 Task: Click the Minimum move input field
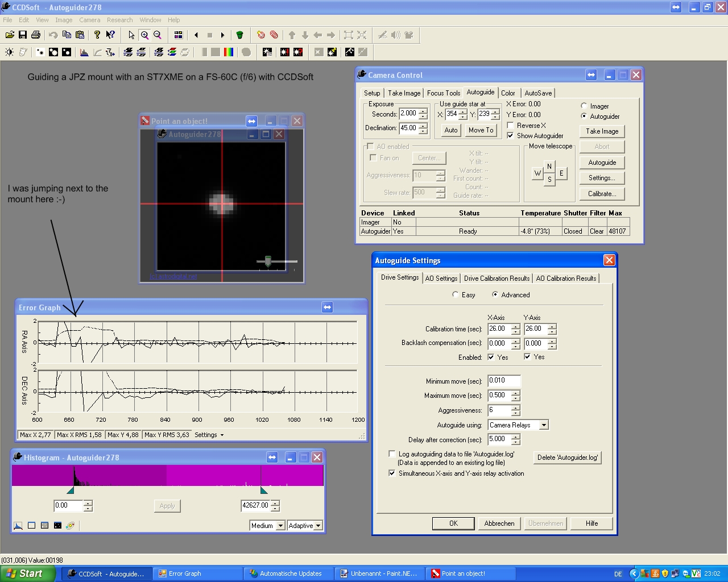504,381
